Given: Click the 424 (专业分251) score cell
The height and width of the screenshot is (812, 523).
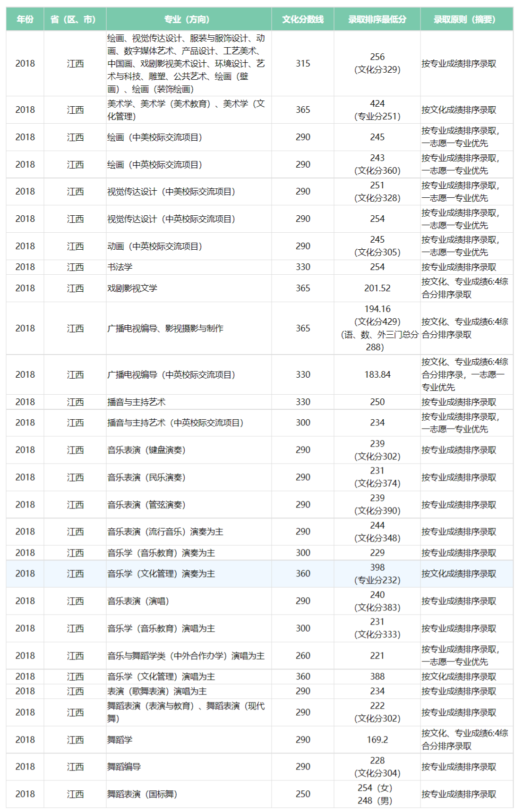Looking at the screenshot, I should [x=377, y=110].
